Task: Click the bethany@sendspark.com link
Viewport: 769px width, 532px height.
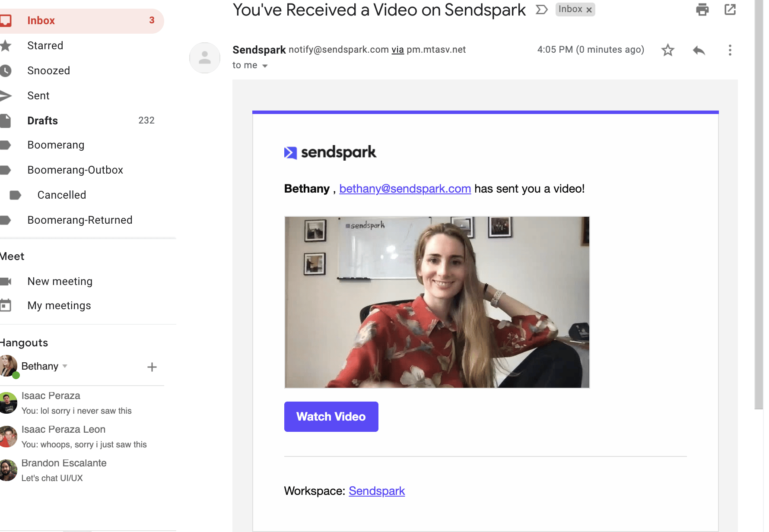Action: (405, 189)
